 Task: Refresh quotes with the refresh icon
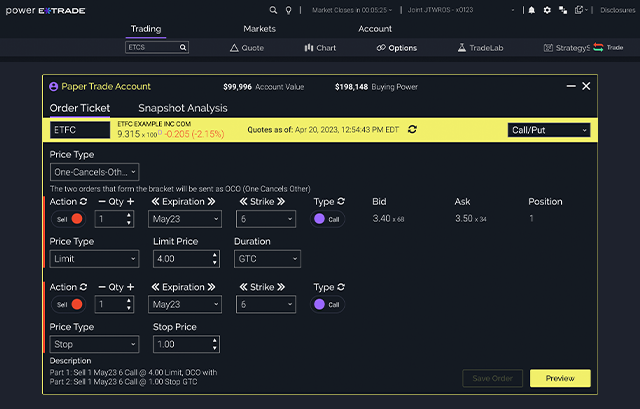(412, 130)
